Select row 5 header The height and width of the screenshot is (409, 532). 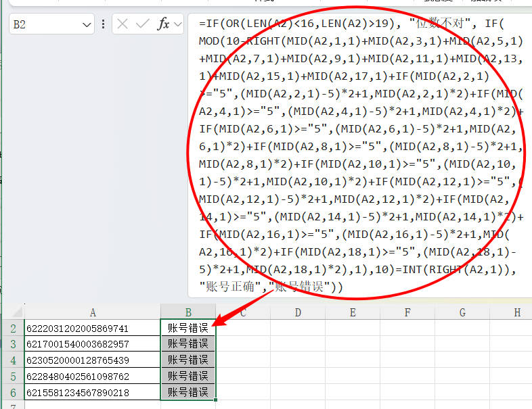(13, 376)
